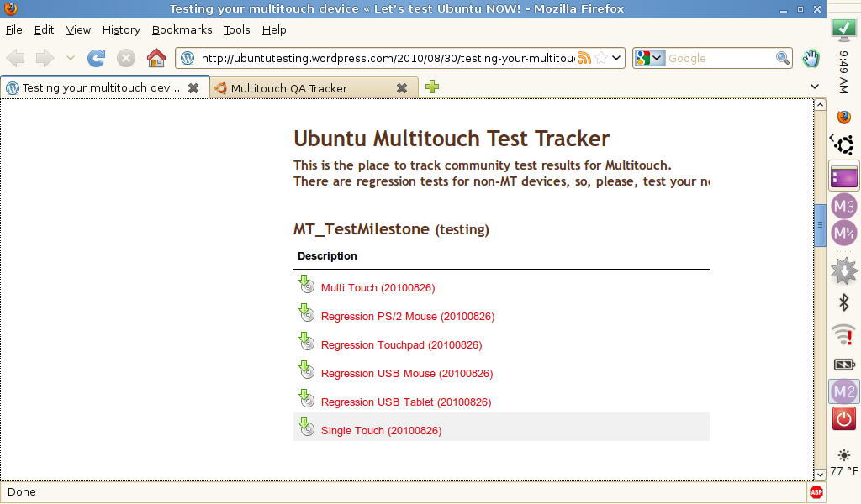Click into the Google search box

pos(721,58)
